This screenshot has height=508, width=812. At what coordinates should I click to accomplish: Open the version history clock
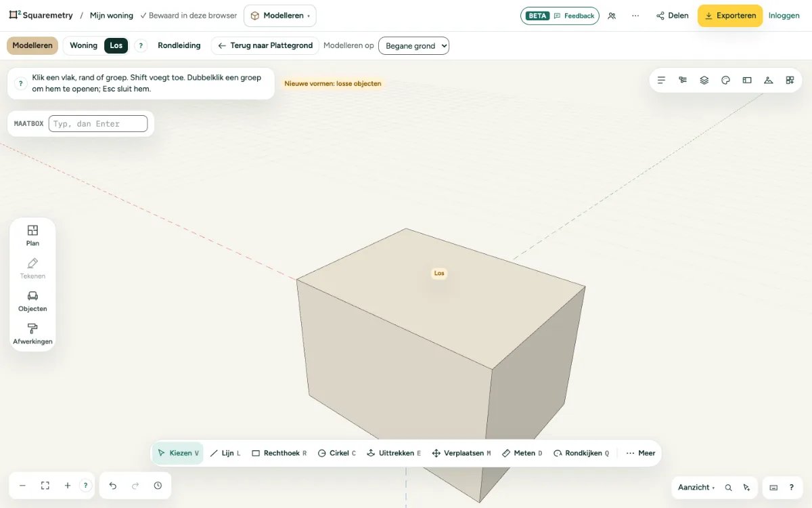[158, 486]
